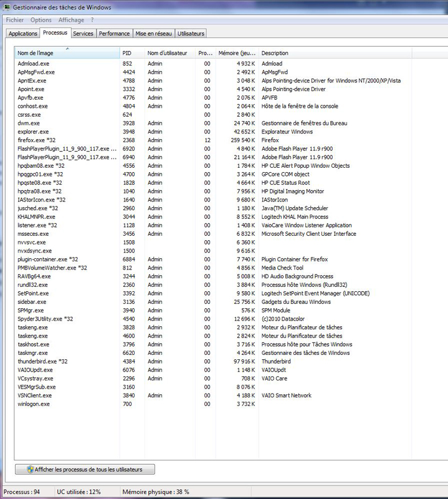Viewport: 448px width, 499px height.
Task: Select the hpqgpc01.exe *32 process
Action: click(x=214, y=175)
